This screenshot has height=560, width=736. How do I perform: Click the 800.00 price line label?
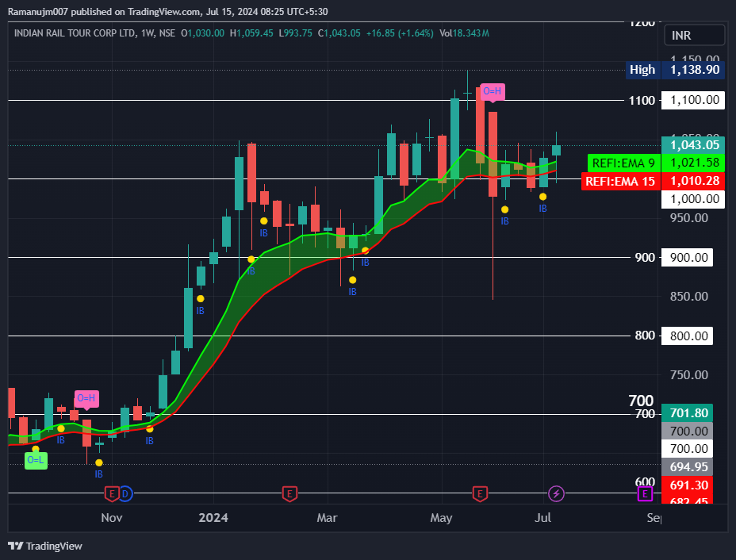[x=687, y=336]
